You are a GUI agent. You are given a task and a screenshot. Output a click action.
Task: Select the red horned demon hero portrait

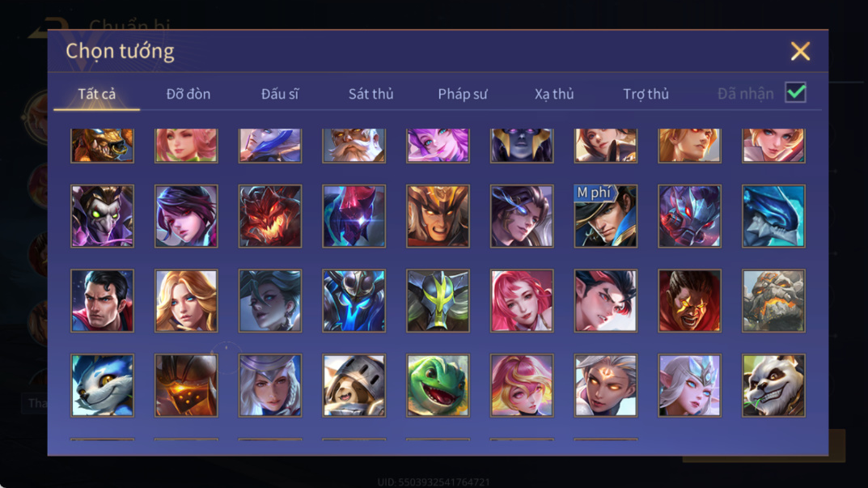270,216
